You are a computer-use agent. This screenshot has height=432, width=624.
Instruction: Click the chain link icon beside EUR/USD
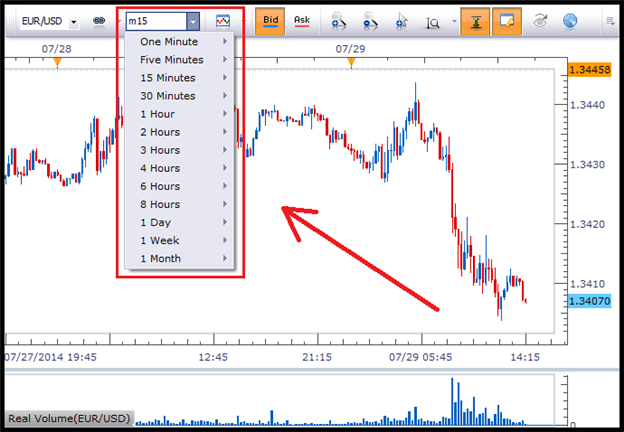click(99, 21)
